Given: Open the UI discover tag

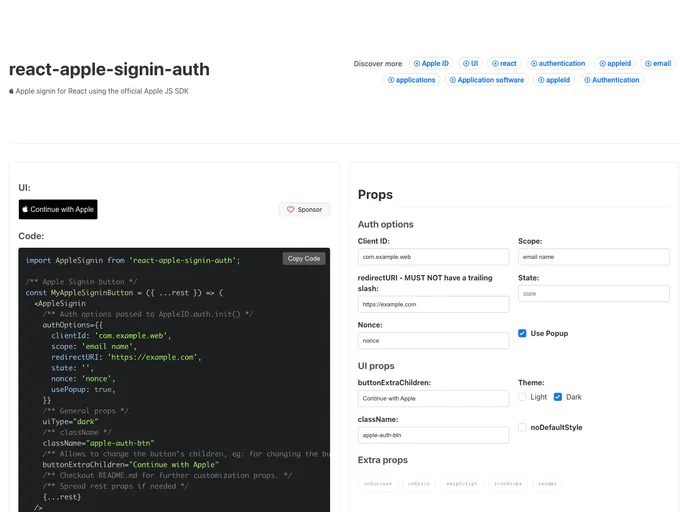Looking at the screenshot, I should 470,64.
